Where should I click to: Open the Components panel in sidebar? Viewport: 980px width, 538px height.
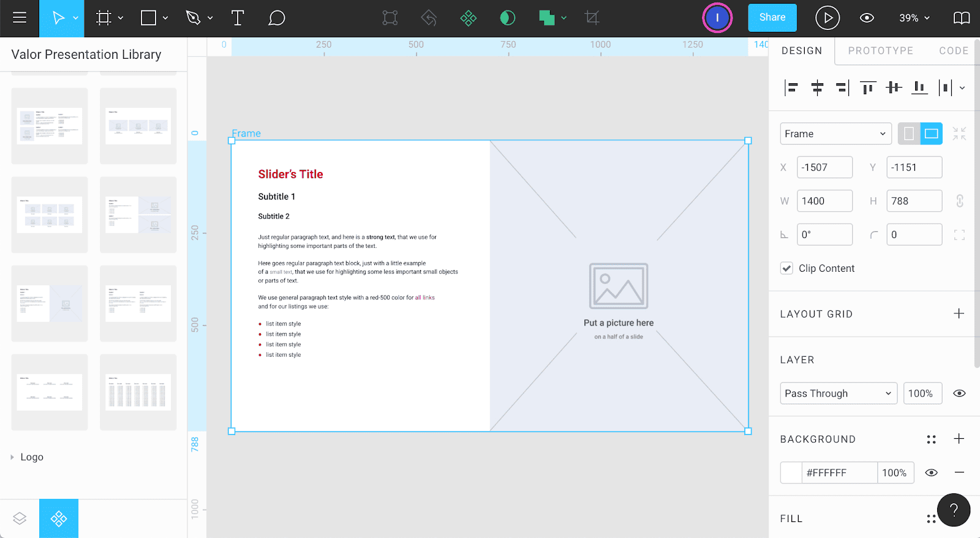[x=59, y=518]
